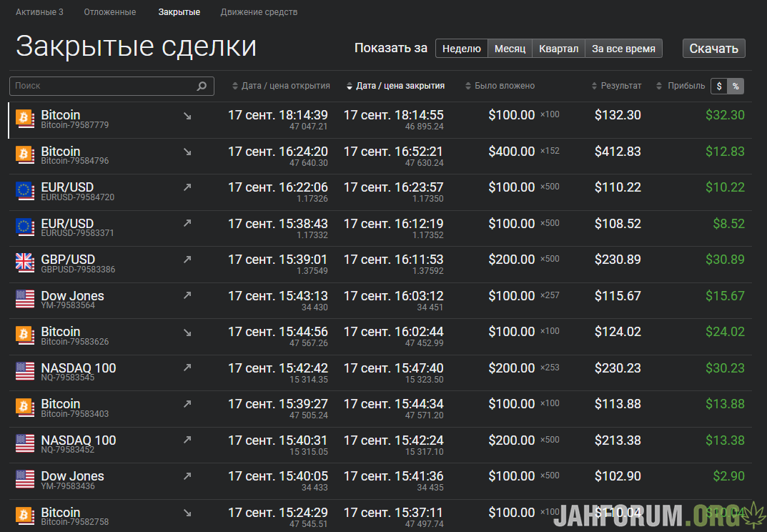The width and height of the screenshot is (767, 532).
Task: Click up-arrow direction icon of YM-79583564
Action: 187,295
